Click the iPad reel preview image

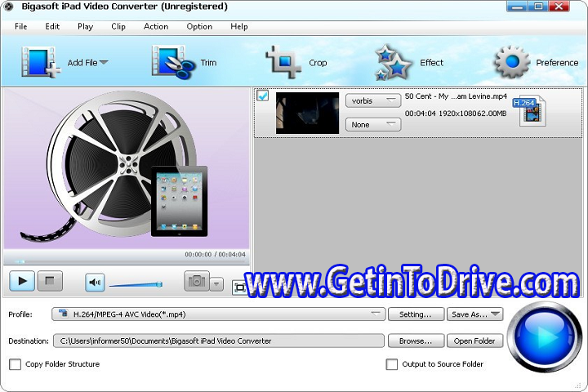click(127, 168)
